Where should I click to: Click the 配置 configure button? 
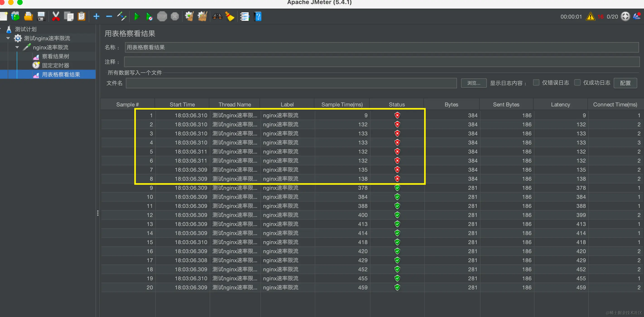[625, 83]
